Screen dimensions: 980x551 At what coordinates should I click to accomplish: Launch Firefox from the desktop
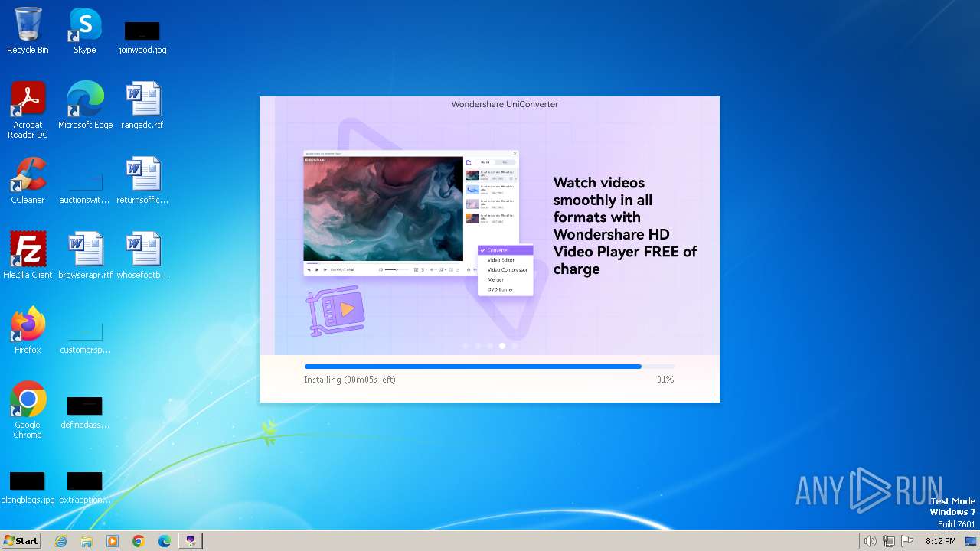(x=28, y=331)
